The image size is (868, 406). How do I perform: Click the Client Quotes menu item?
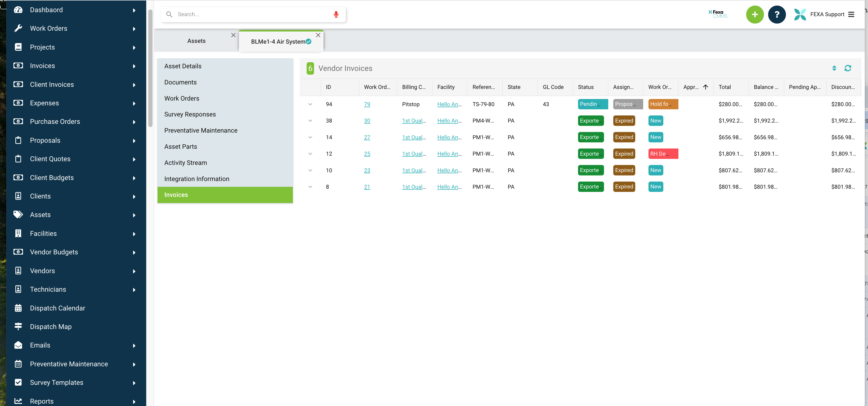point(76,159)
